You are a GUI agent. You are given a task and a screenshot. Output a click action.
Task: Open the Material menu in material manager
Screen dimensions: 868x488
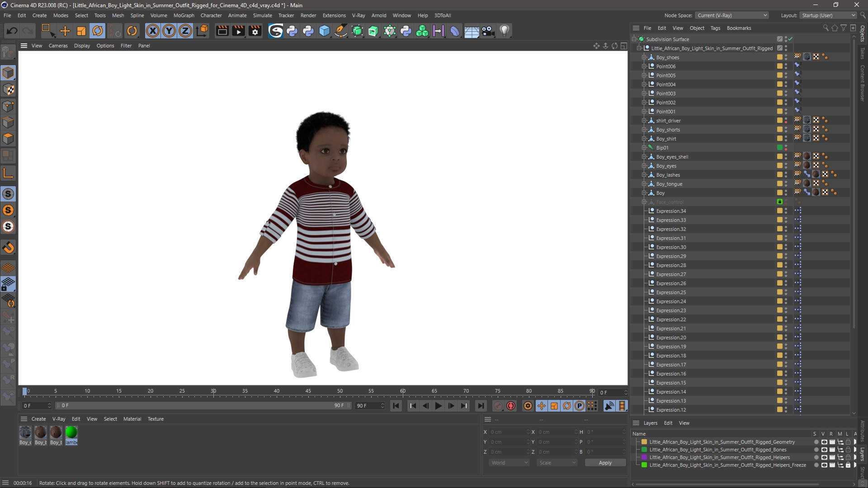coord(132,419)
